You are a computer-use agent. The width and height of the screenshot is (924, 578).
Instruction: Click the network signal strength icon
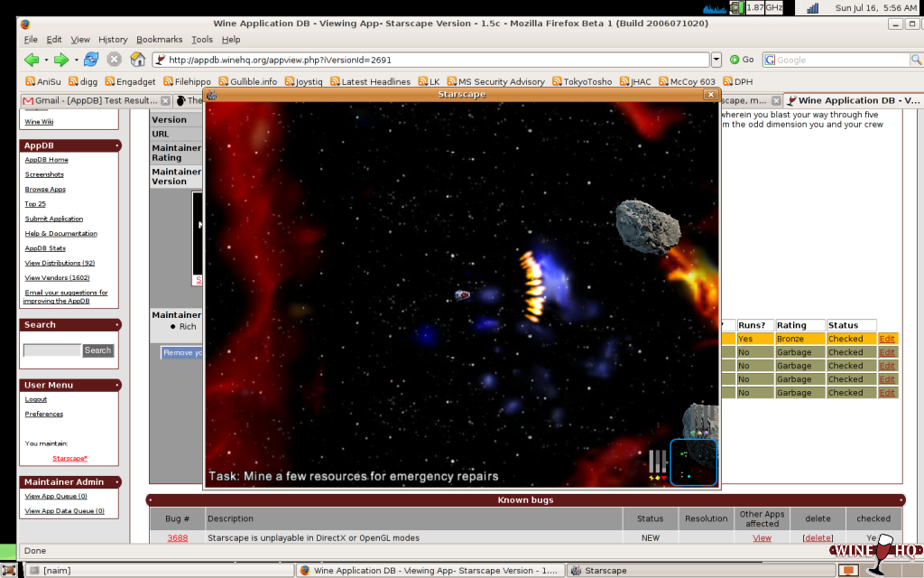point(813,7)
